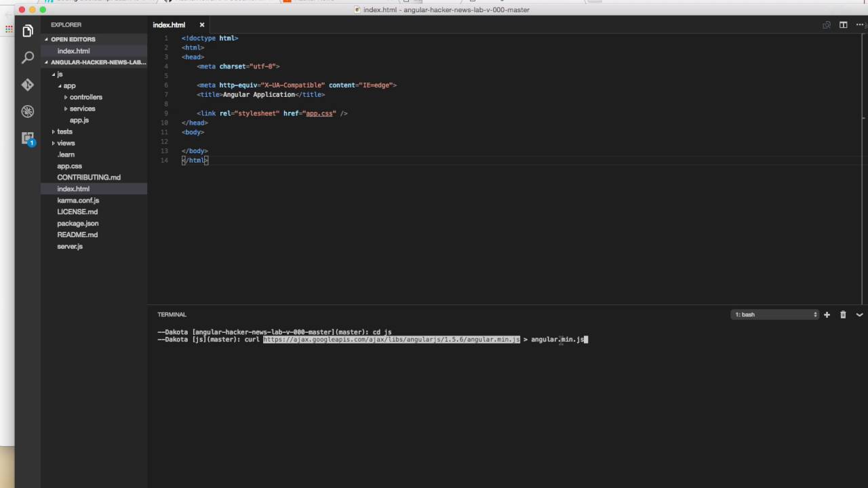Close the index.html editor tab

point(202,25)
